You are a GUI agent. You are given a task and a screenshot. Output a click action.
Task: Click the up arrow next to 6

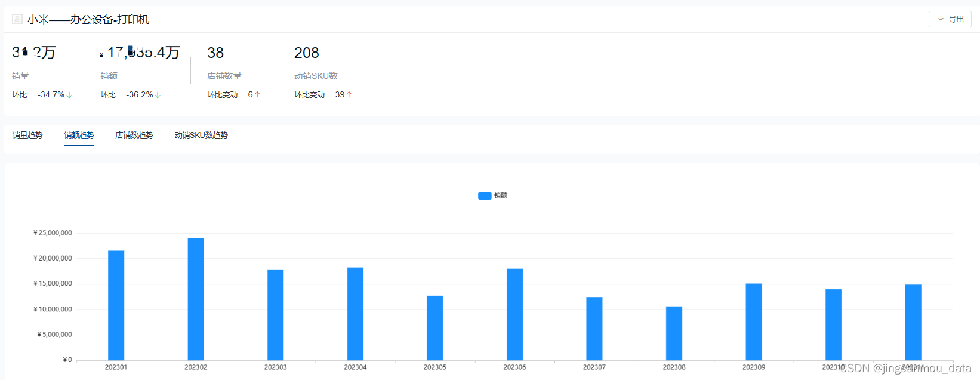(x=257, y=95)
